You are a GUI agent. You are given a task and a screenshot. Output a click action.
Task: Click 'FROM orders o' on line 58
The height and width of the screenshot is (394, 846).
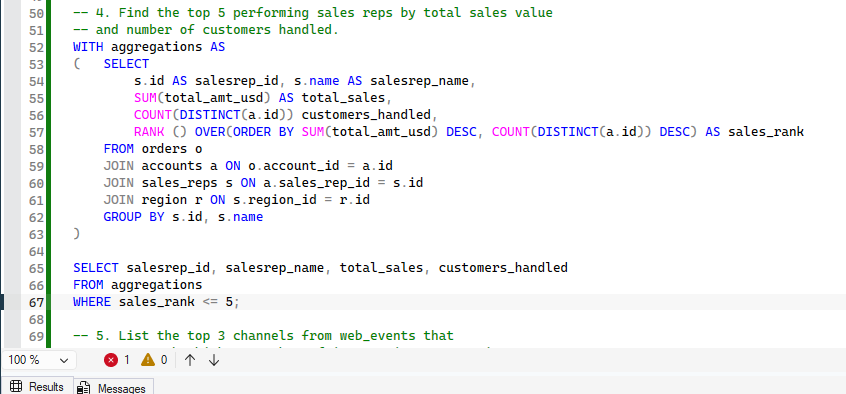(153, 149)
